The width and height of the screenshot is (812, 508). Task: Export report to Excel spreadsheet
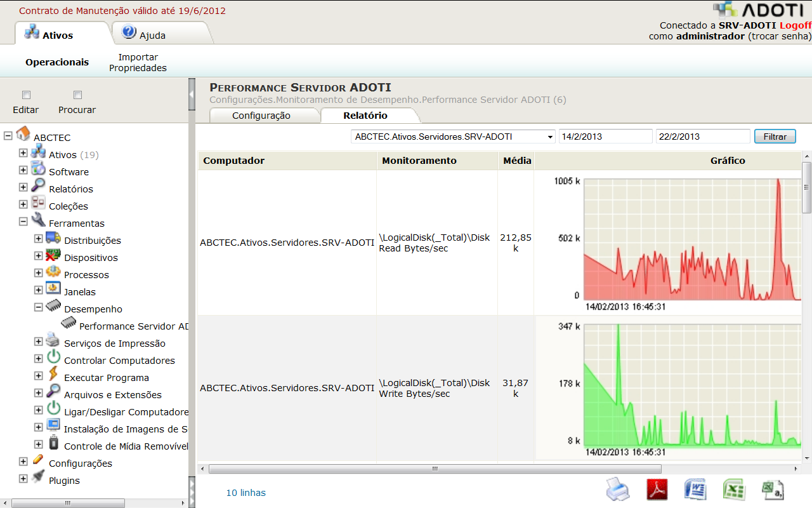(x=735, y=490)
